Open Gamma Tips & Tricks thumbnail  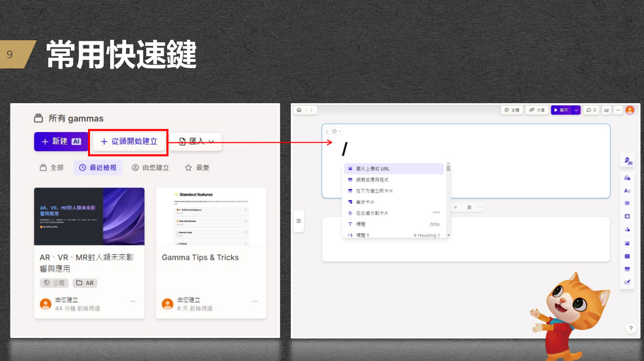pos(211,216)
